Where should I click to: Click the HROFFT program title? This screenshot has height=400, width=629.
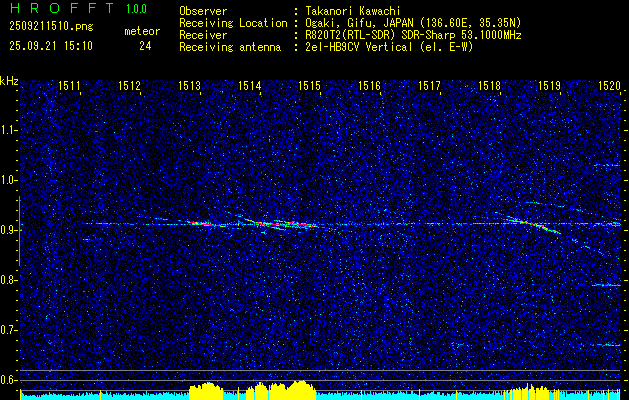point(62,8)
